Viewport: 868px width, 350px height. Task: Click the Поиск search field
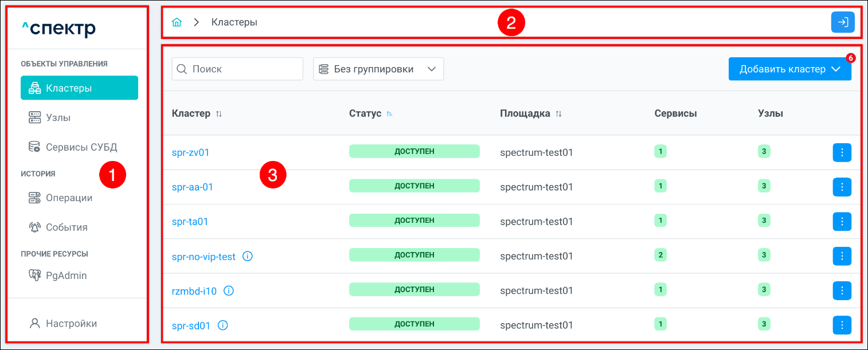[237, 69]
